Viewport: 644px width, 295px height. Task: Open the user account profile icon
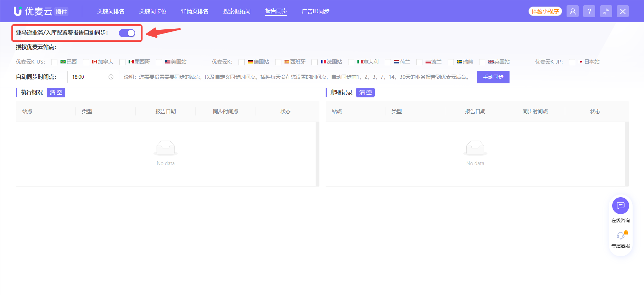tap(572, 11)
